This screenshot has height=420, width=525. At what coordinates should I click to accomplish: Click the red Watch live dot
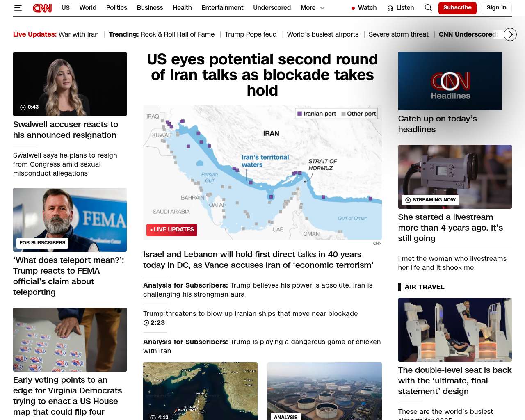[353, 8]
